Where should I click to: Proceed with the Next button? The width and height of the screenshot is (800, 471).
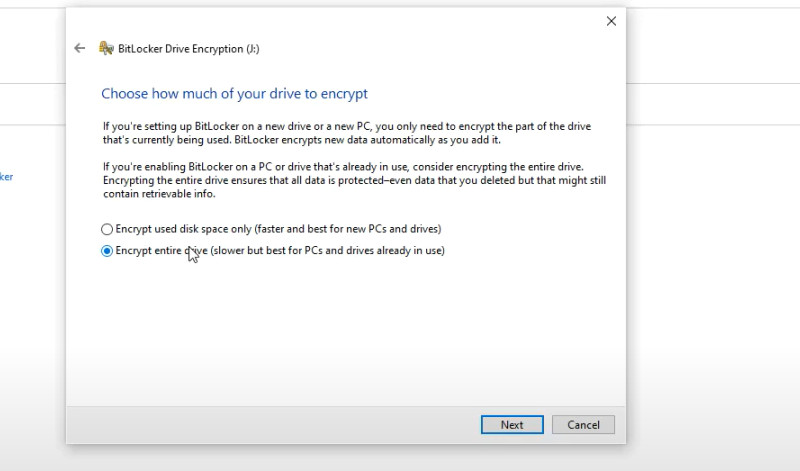512,425
